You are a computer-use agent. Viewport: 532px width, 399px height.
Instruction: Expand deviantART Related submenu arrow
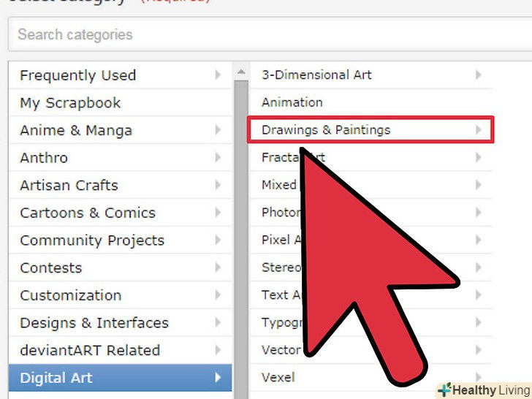[218, 350]
